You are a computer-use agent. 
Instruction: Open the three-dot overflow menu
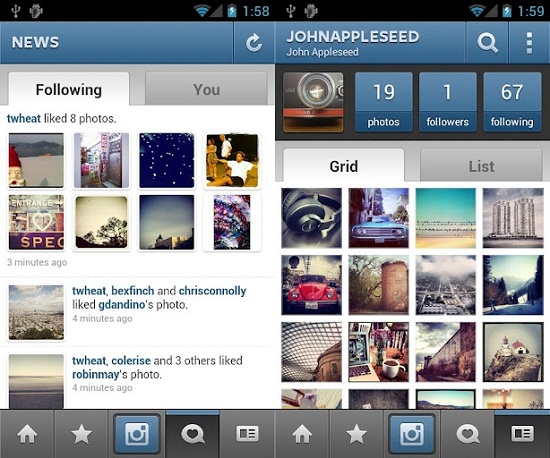point(529,43)
